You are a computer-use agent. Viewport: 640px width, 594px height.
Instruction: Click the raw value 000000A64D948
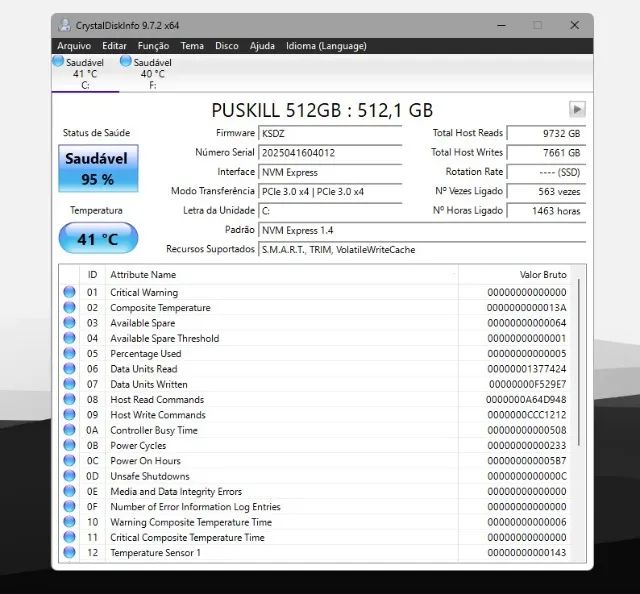(x=526, y=399)
